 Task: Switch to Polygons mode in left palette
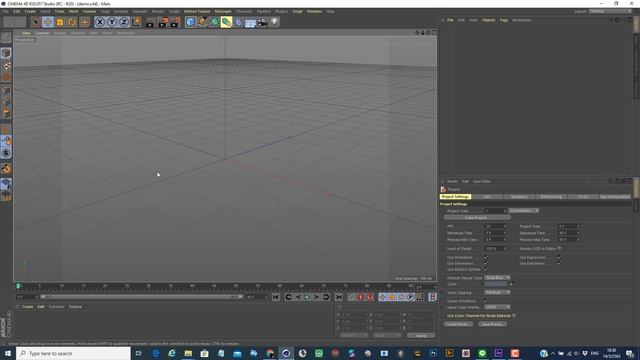(6, 113)
